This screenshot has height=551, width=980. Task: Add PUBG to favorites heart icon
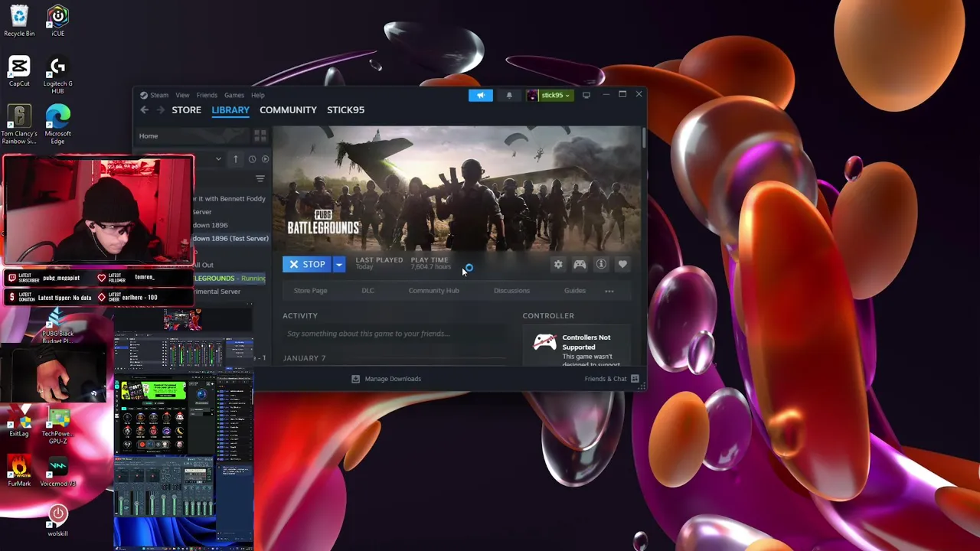[x=622, y=264]
